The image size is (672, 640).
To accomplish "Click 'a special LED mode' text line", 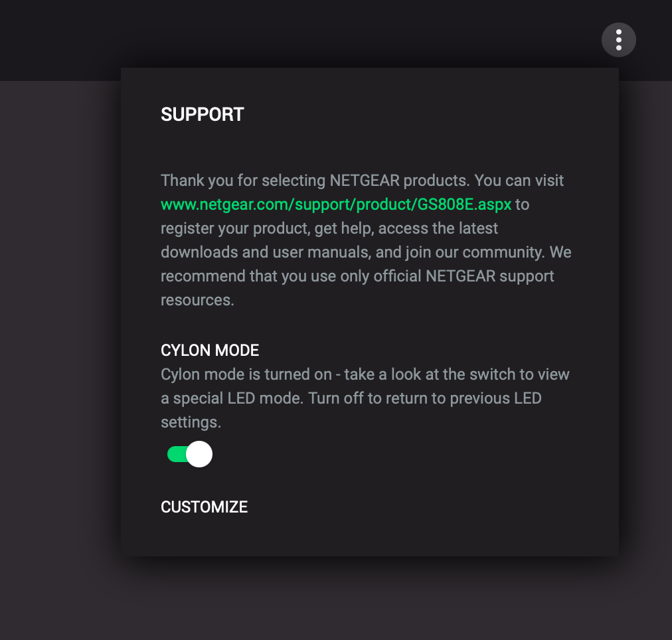I will tap(351, 398).
